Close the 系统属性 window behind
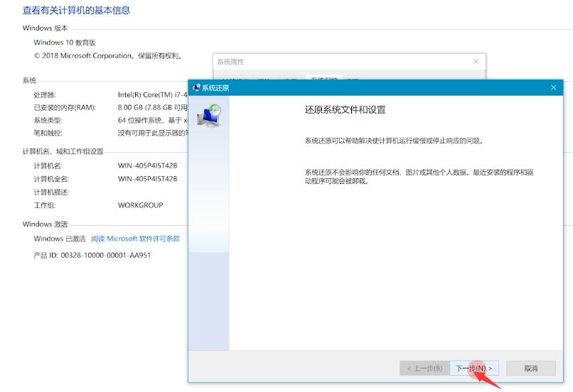This screenshot has height=392, width=573. coord(476,61)
